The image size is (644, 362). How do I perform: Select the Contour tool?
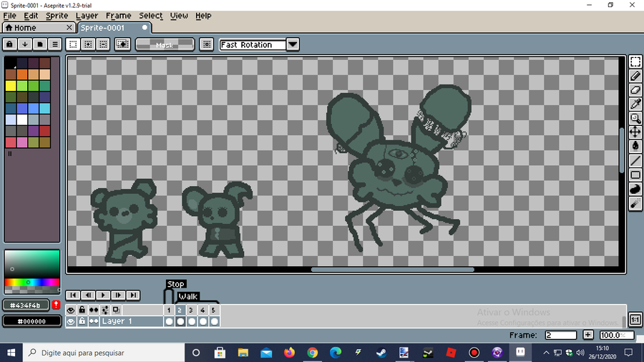click(x=635, y=189)
